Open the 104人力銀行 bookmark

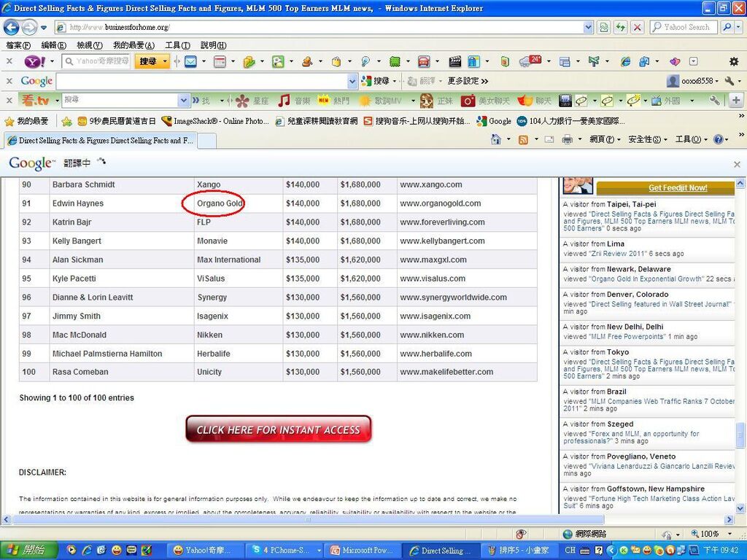[x=570, y=121]
